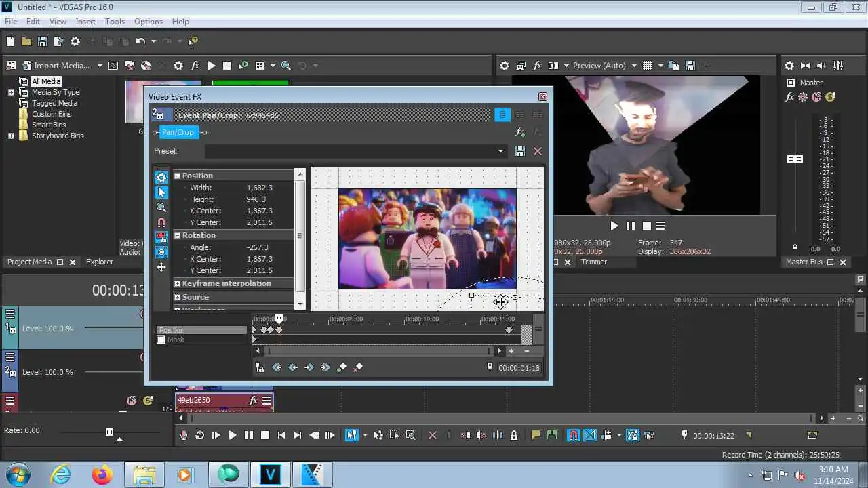The width and height of the screenshot is (868, 488).
Task: Expand the Source property group
Action: tap(178, 297)
